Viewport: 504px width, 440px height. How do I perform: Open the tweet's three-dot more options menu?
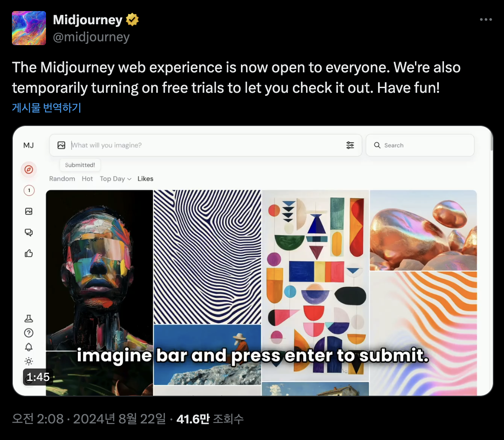pyautogui.click(x=486, y=20)
